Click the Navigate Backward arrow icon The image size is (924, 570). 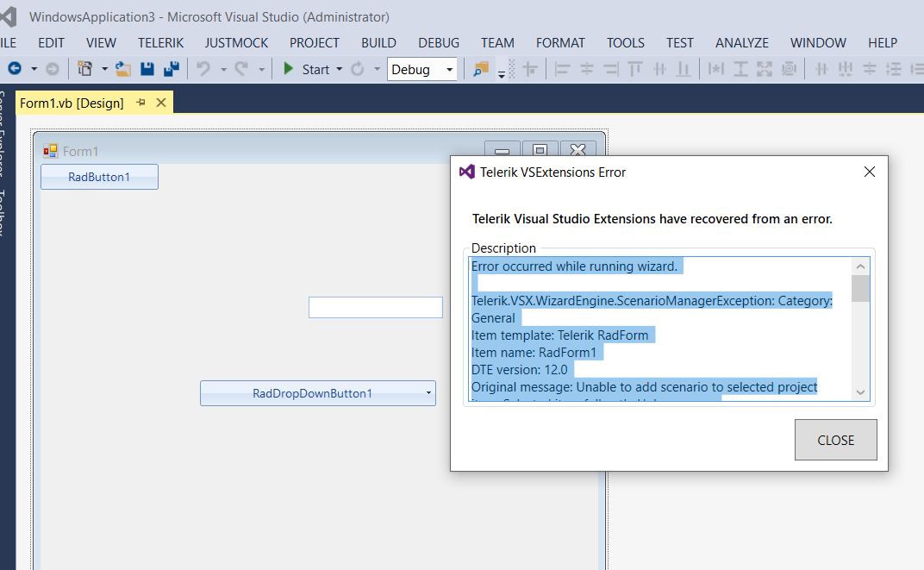(x=15, y=69)
